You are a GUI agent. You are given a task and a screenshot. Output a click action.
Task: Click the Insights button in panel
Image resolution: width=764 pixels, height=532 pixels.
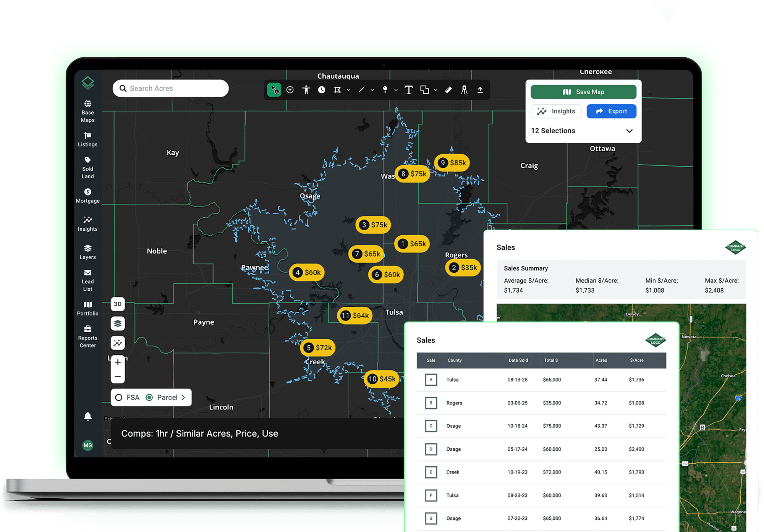[556, 111]
